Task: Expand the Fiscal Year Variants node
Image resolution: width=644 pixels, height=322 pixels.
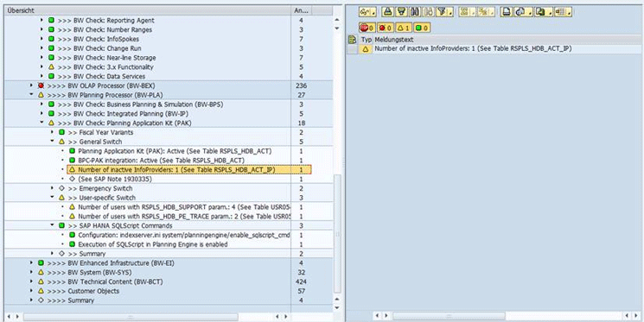Action: 52,132
